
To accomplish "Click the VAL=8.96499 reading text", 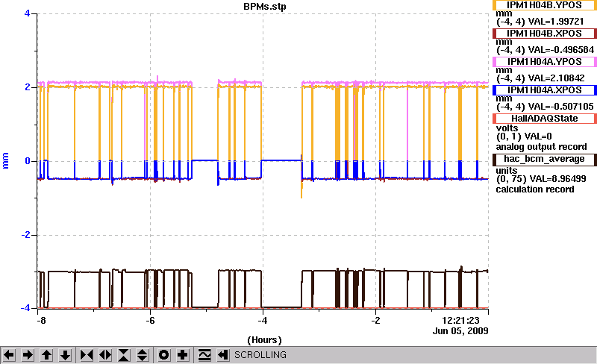I will pyautogui.click(x=558, y=179).
